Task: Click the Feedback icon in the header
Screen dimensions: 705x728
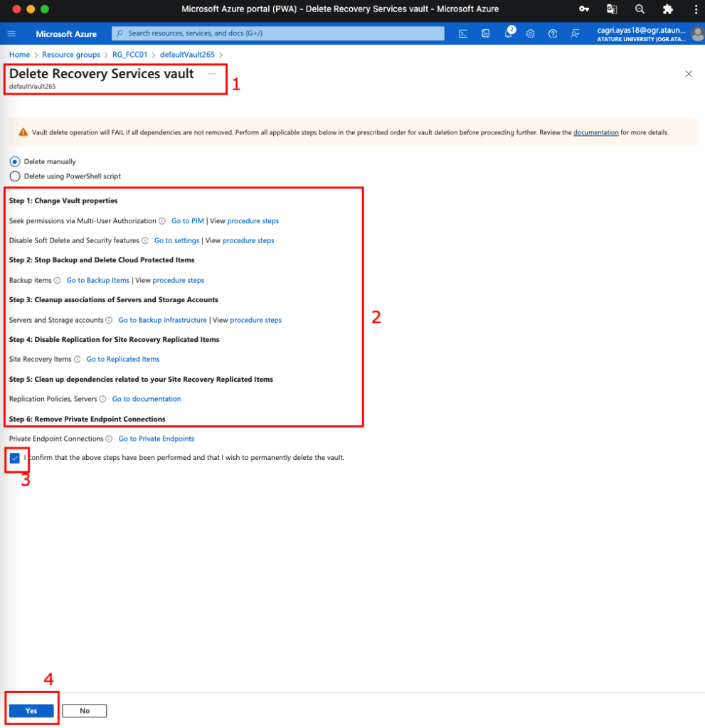Action: point(575,34)
